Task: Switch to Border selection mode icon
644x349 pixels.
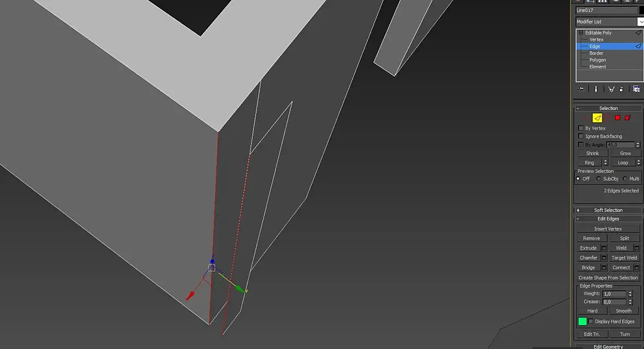Action: [607, 118]
